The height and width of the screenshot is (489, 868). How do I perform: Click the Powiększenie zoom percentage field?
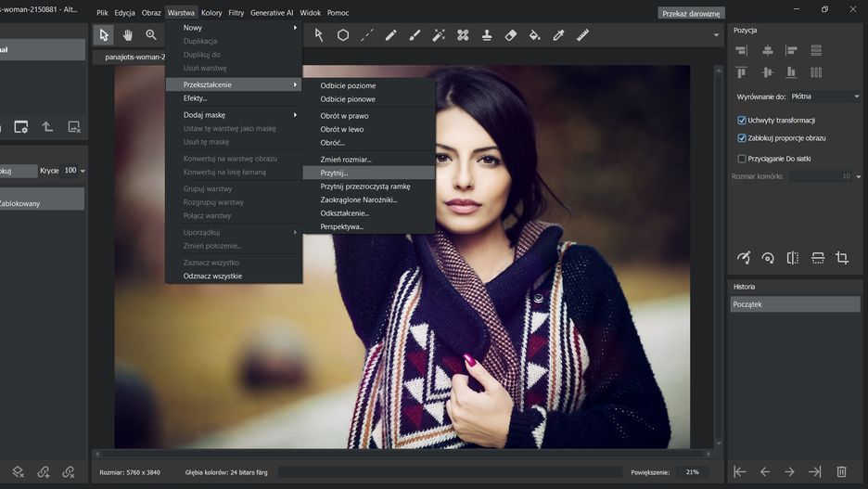click(x=692, y=472)
